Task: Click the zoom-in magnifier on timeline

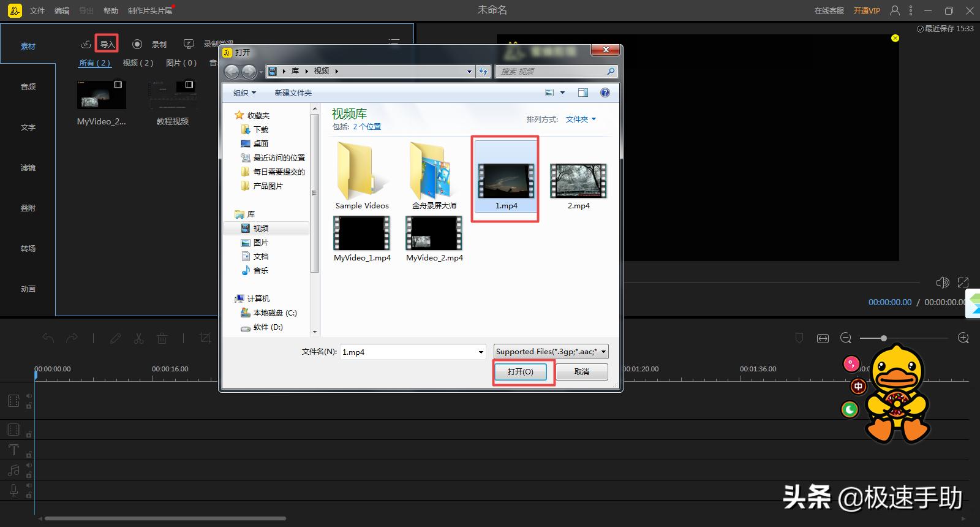Action: pos(963,338)
